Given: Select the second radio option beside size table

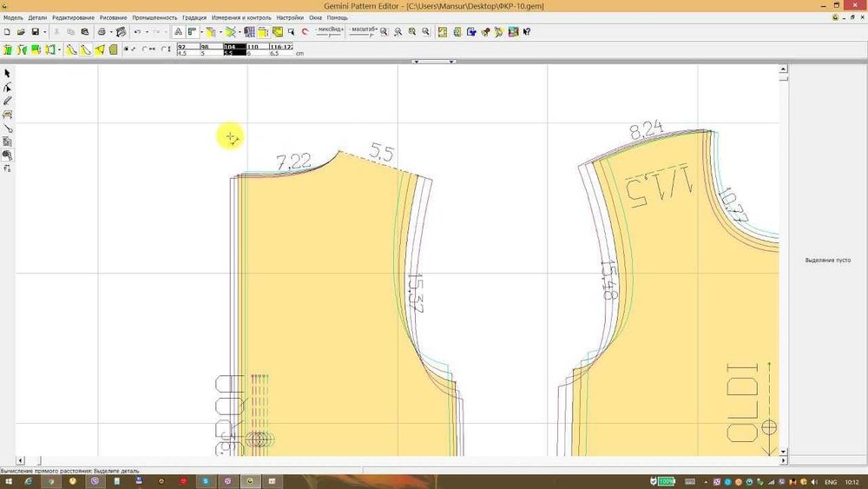Looking at the screenshot, I should pos(145,50).
